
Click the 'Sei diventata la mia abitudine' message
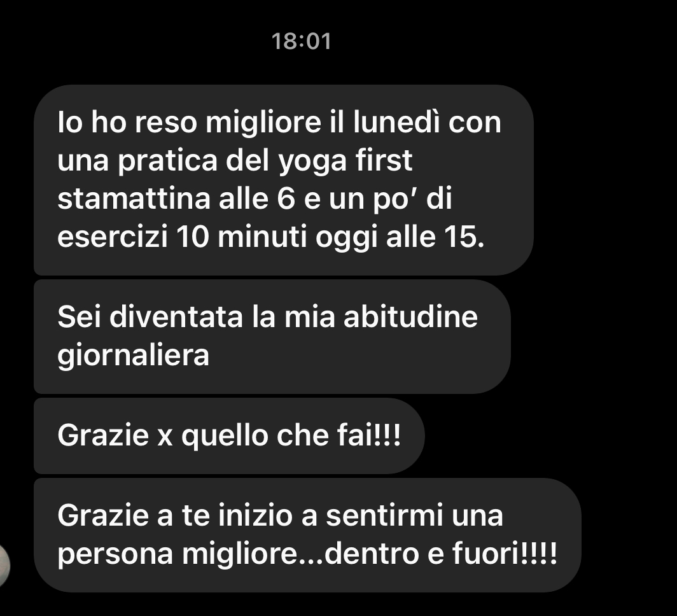(x=272, y=337)
